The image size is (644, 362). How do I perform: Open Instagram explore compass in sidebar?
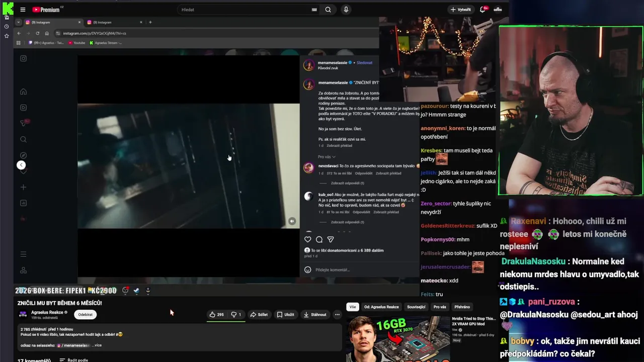(23, 155)
